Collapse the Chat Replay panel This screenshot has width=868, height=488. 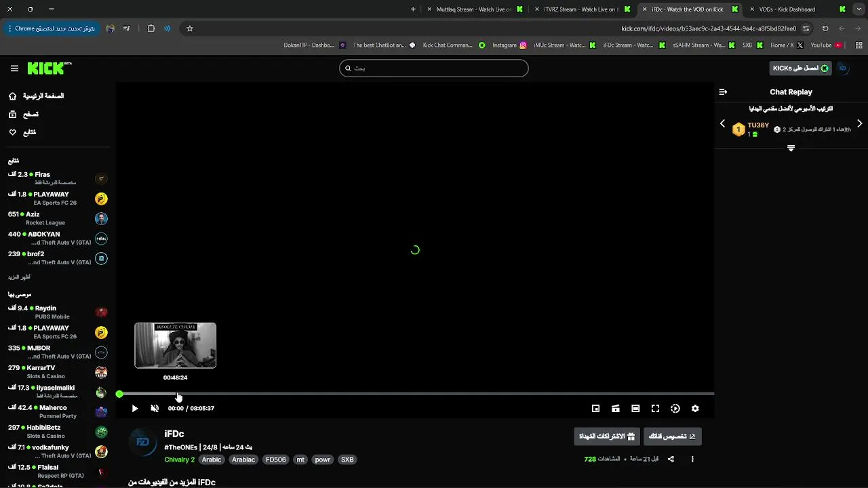point(723,91)
